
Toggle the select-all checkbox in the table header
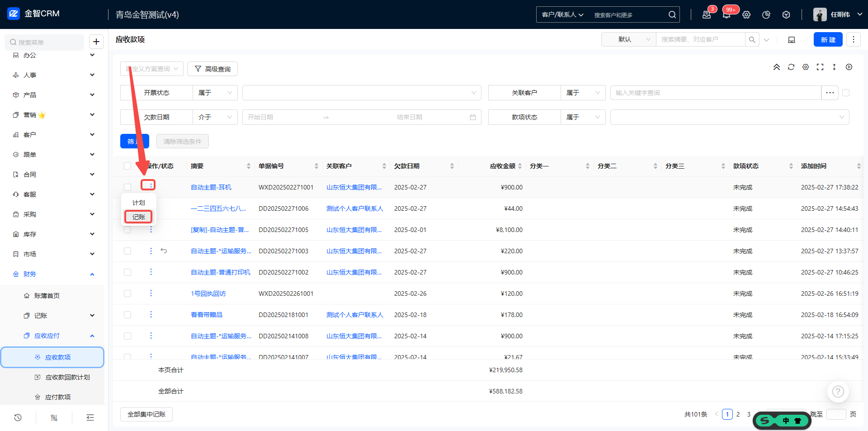coord(127,166)
